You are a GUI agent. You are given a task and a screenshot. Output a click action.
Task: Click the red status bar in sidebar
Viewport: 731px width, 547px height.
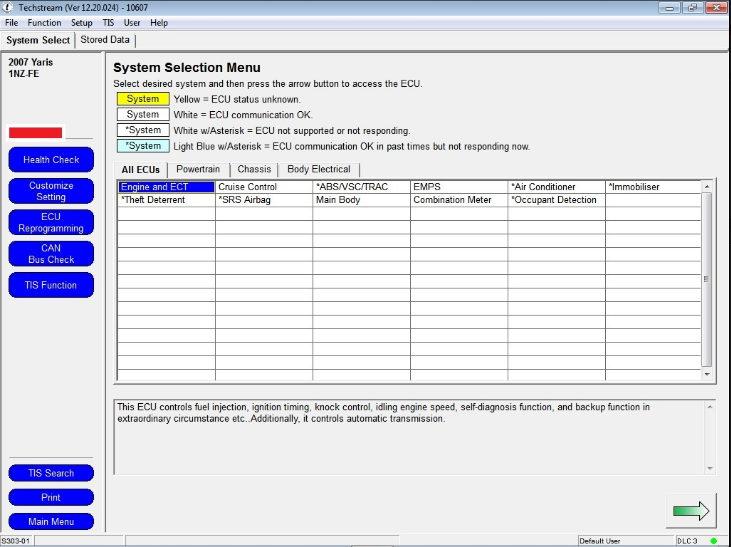[35, 133]
